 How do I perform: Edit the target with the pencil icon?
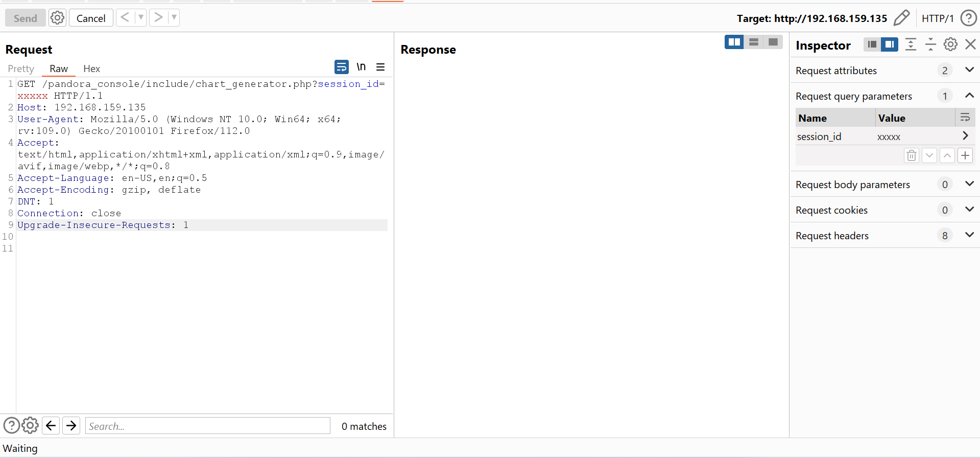coord(901,18)
